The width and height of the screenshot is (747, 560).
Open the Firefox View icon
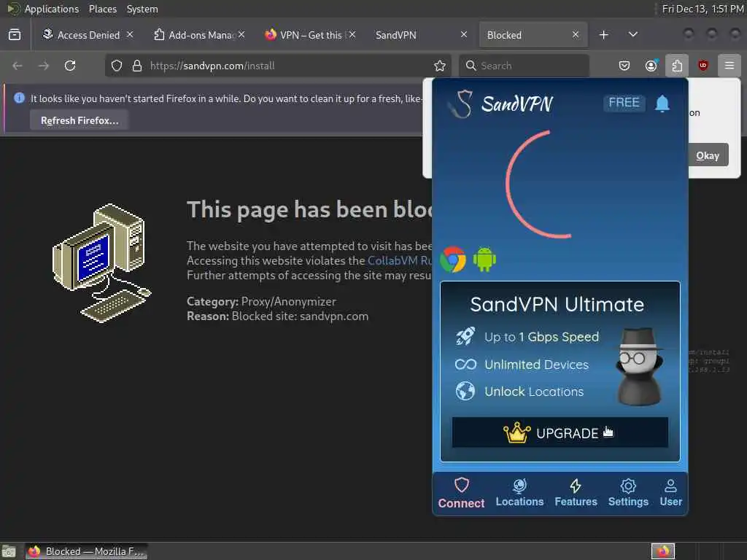[15, 35]
